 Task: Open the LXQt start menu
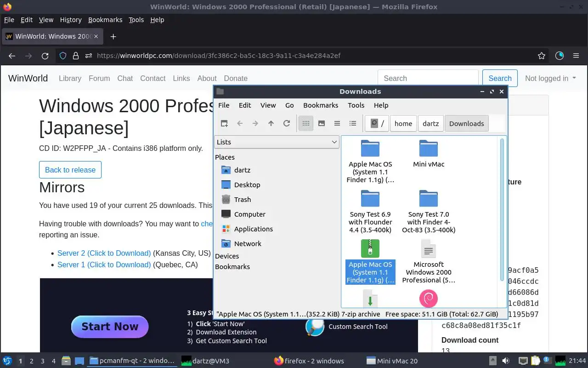tap(7, 361)
